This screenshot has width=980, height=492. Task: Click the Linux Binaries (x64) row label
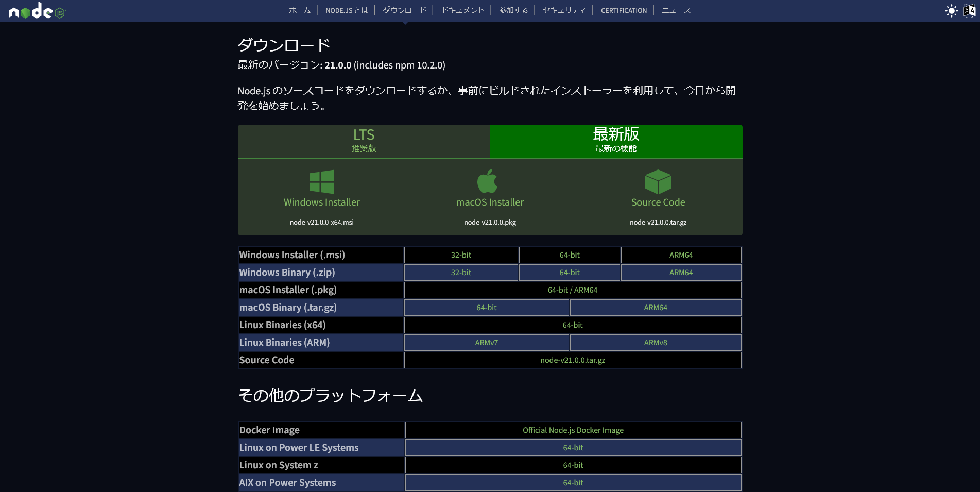[x=282, y=325]
